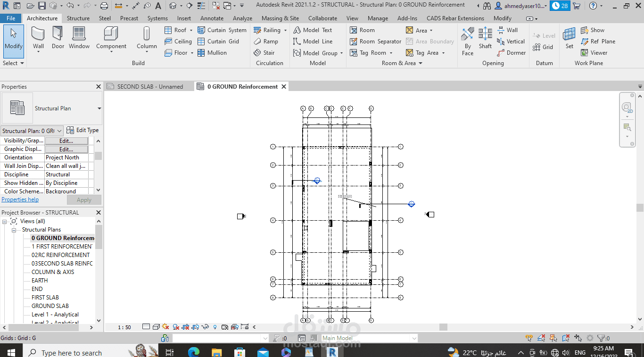The width and height of the screenshot is (644, 357).
Task: Click the Edit Type button
Action: (83, 130)
